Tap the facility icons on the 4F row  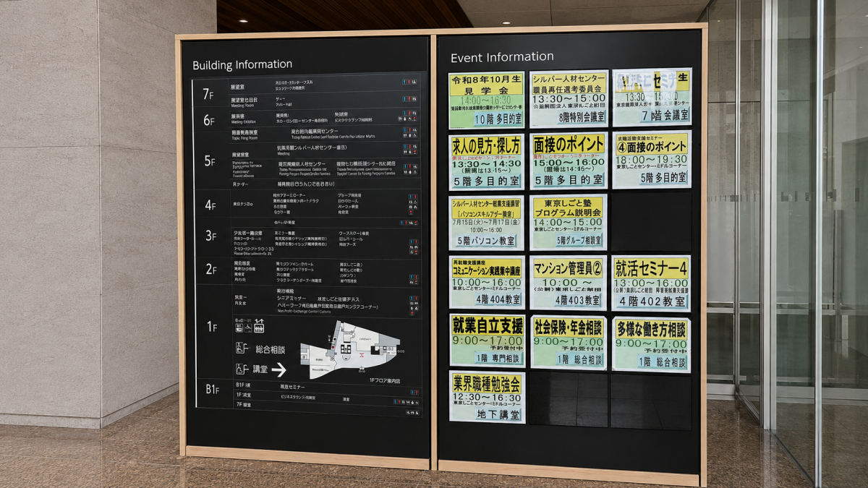(x=412, y=205)
